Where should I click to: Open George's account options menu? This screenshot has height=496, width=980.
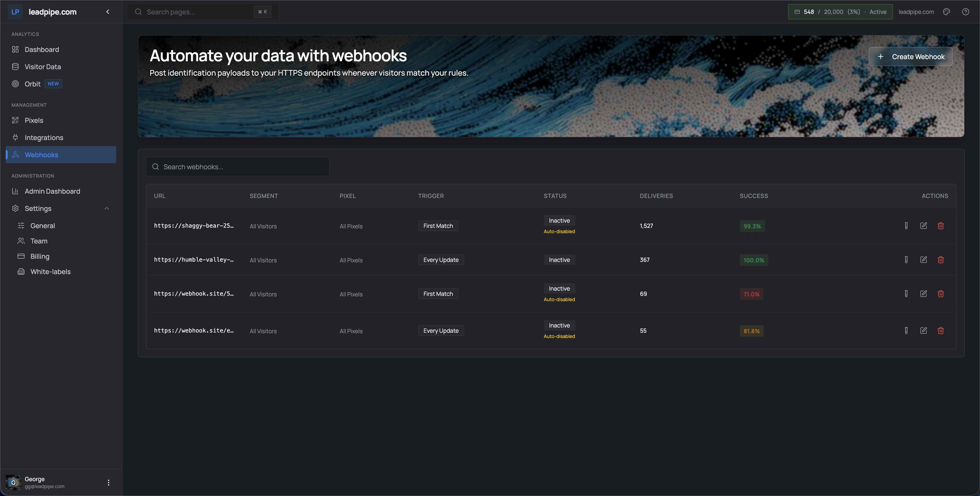point(108,482)
